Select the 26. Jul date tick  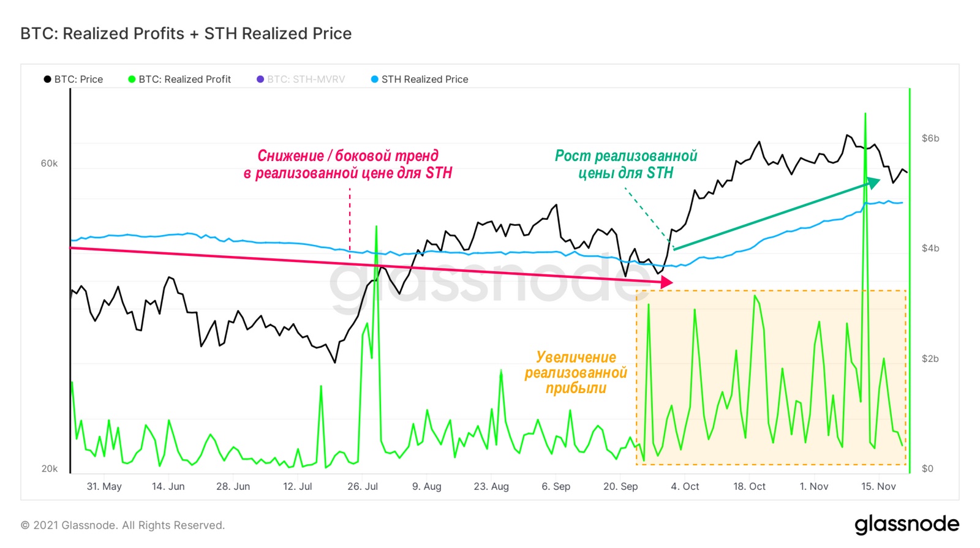(x=363, y=486)
